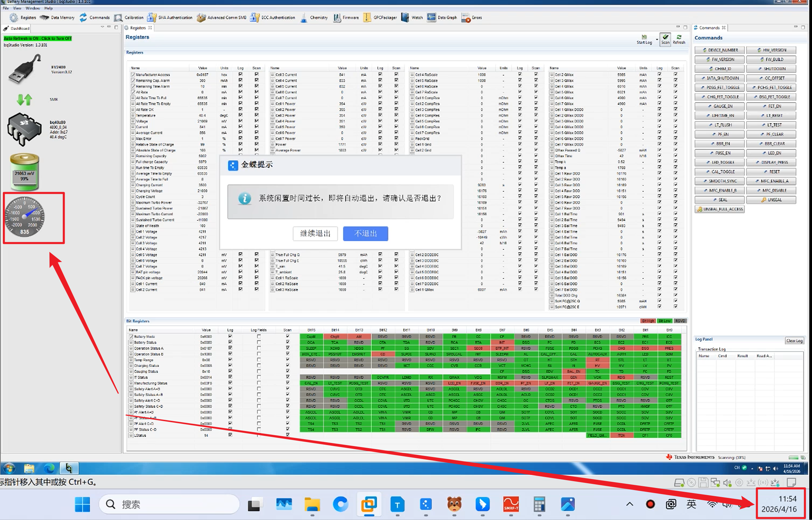812x520 pixels.
Task: Launch the Calibration tool
Action: (129, 17)
